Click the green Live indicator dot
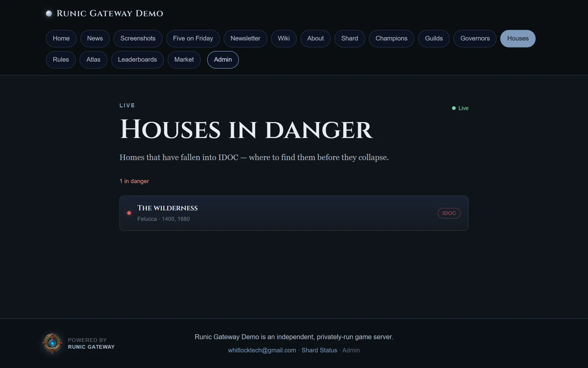This screenshot has height=368, width=588. coord(454,108)
